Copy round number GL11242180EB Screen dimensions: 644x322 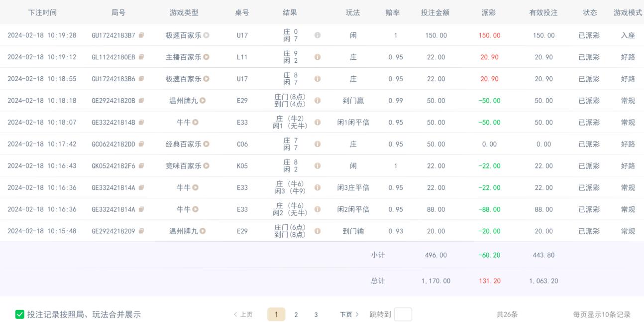click(x=141, y=57)
